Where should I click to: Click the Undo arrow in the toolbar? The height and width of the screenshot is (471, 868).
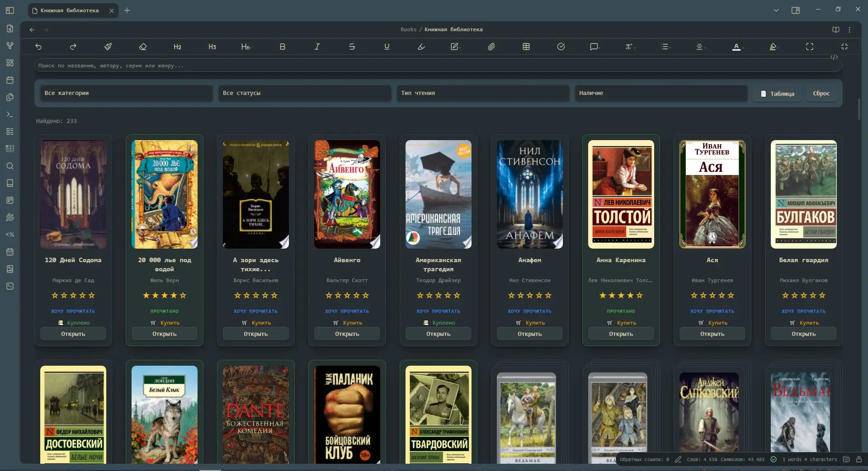point(38,47)
